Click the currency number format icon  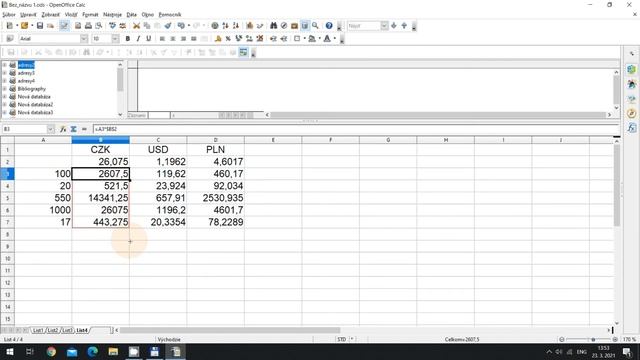coord(218,38)
